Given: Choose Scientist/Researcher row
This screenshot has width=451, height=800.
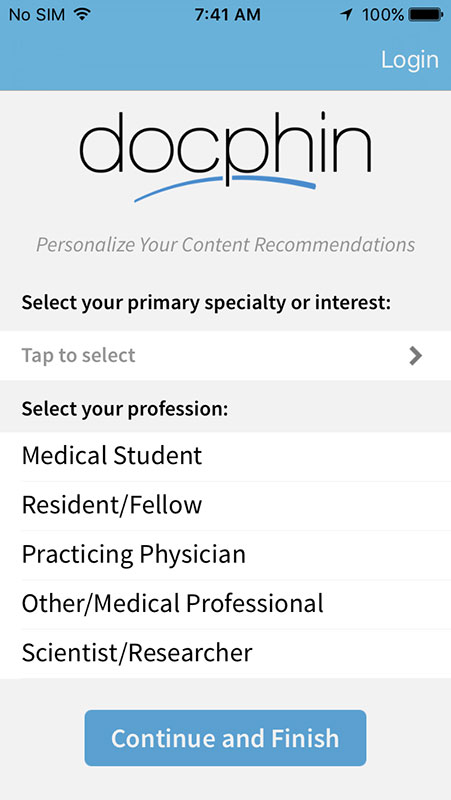Looking at the screenshot, I should click(226, 654).
